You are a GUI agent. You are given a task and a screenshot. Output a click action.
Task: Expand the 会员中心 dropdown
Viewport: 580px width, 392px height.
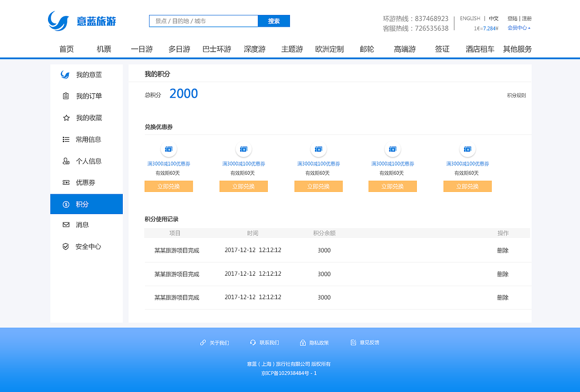pyautogui.click(x=519, y=28)
